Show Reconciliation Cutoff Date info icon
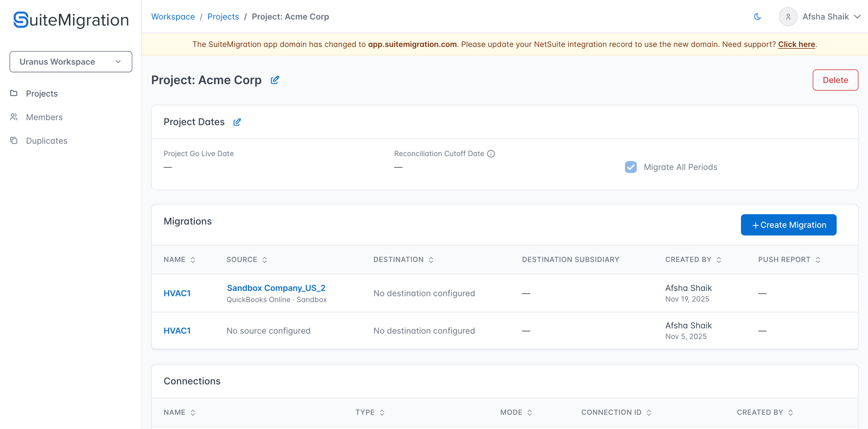This screenshot has width=868, height=429. (491, 154)
